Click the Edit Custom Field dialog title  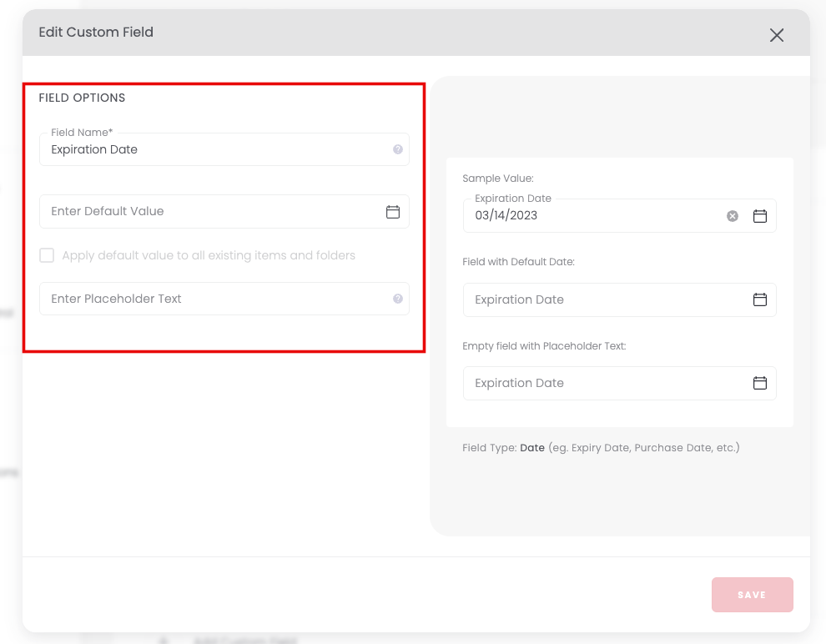(x=96, y=33)
